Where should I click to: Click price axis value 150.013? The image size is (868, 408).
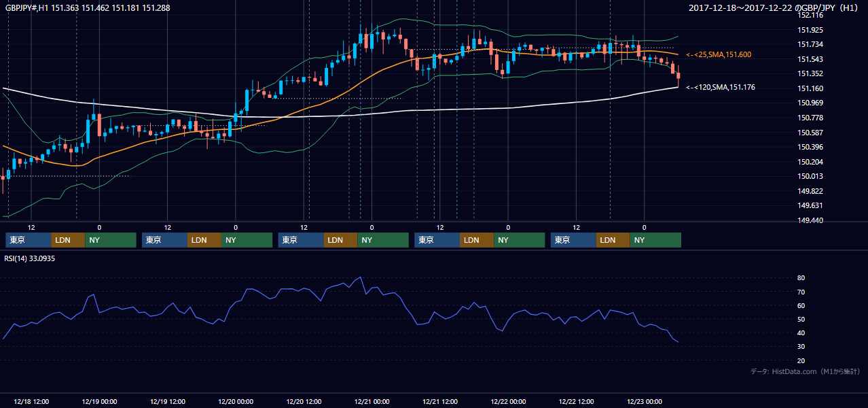(x=810, y=176)
